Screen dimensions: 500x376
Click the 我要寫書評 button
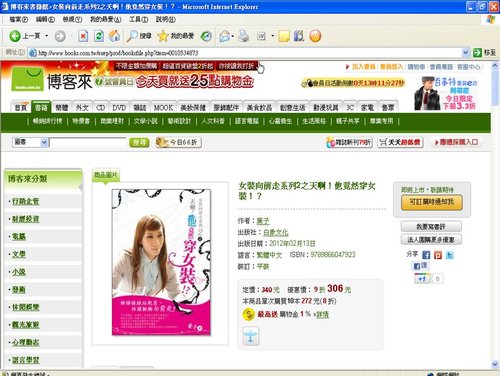click(x=431, y=227)
